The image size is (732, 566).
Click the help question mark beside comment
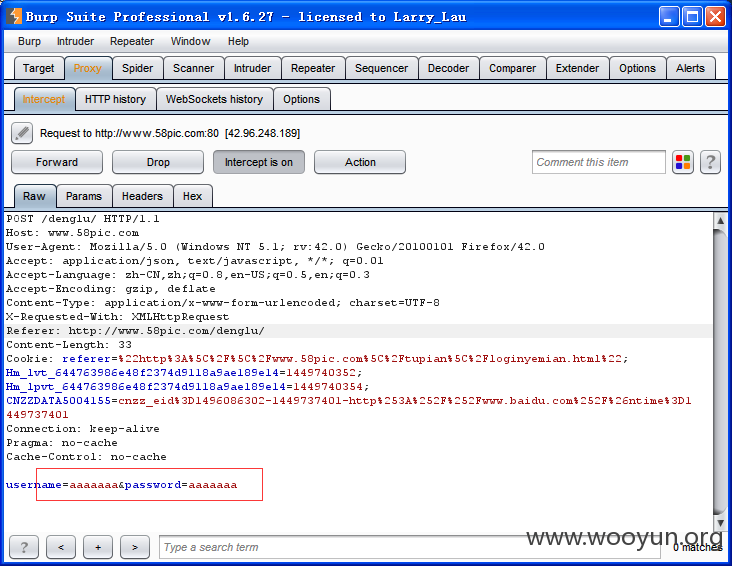710,163
